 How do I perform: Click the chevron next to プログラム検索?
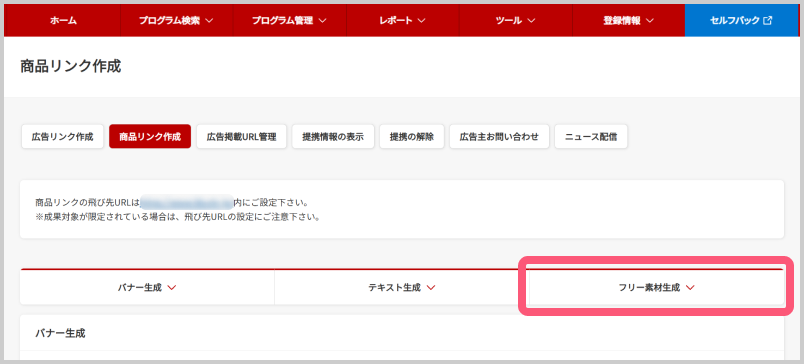pyautogui.click(x=209, y=21)
